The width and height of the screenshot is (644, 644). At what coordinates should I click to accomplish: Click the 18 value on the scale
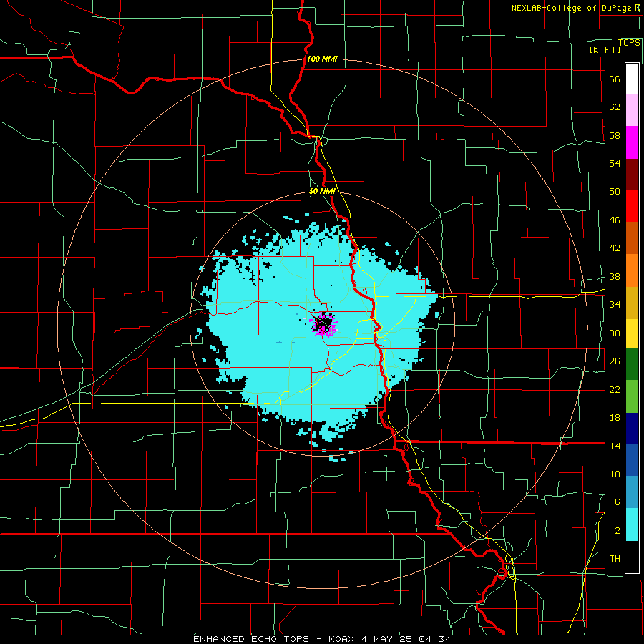pyautogui.click(x=615, y=418)
